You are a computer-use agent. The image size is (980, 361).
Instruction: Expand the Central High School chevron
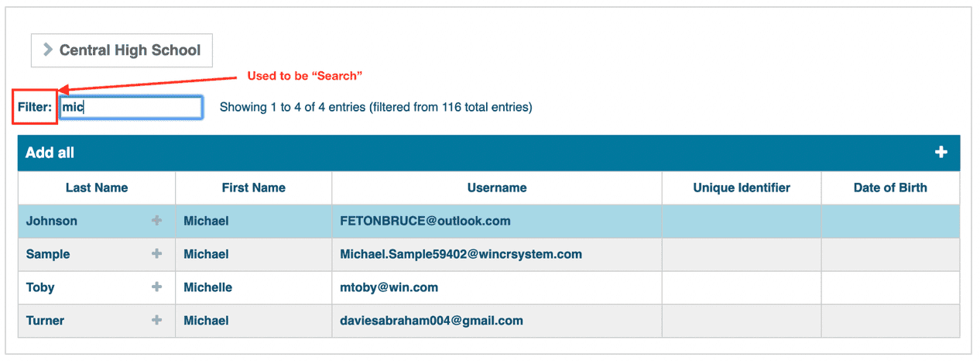[x=48, y=50]
